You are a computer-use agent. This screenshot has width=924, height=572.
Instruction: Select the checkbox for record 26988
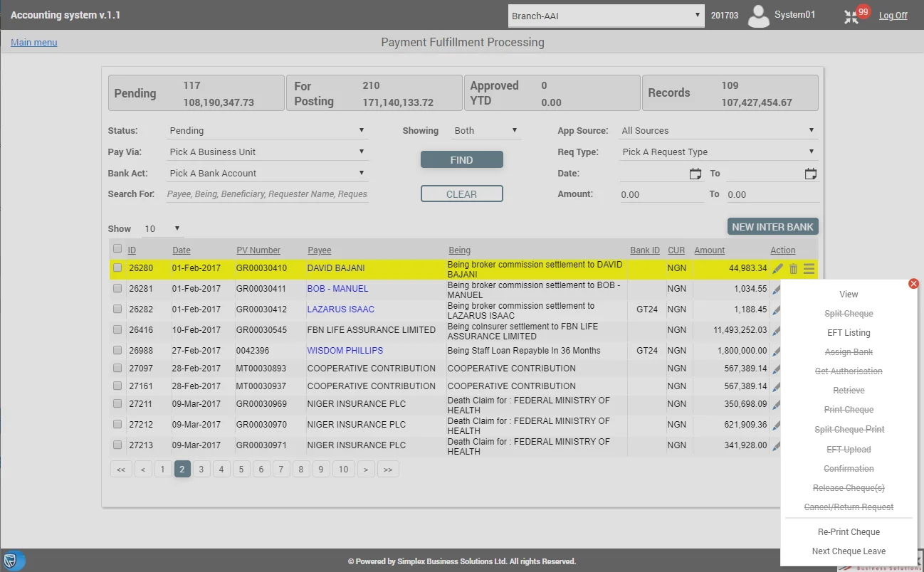point(117,350)
